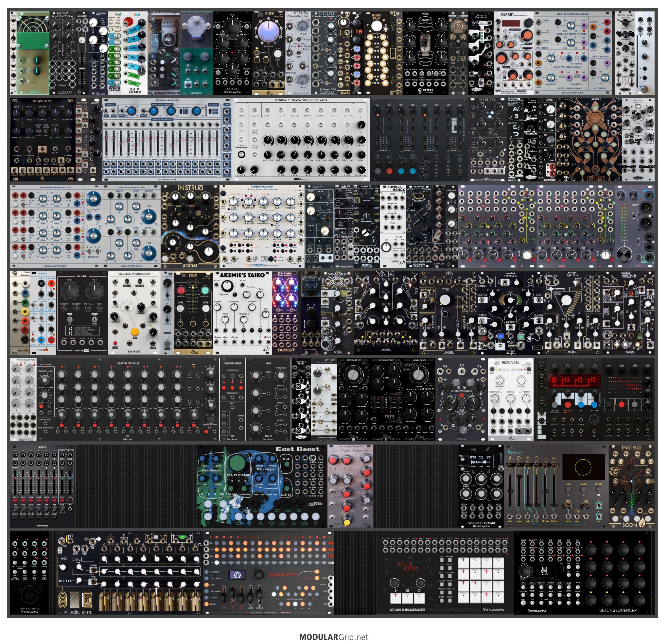Click the East Beast synth module

(x=262, y=486)
